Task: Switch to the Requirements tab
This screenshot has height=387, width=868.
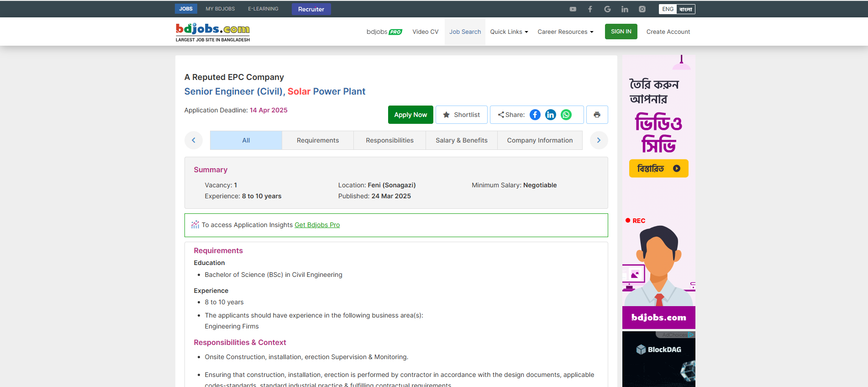Action: pos(318,140)
